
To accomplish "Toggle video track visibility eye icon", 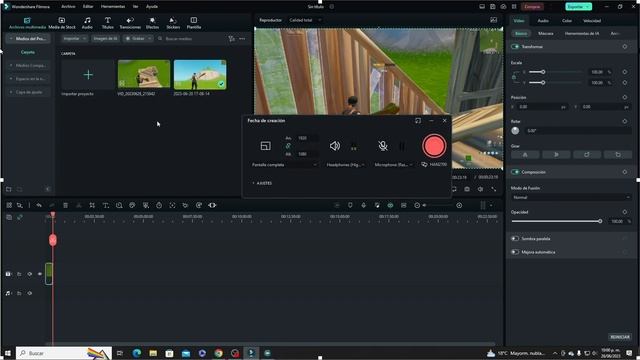I will point(40,274).
